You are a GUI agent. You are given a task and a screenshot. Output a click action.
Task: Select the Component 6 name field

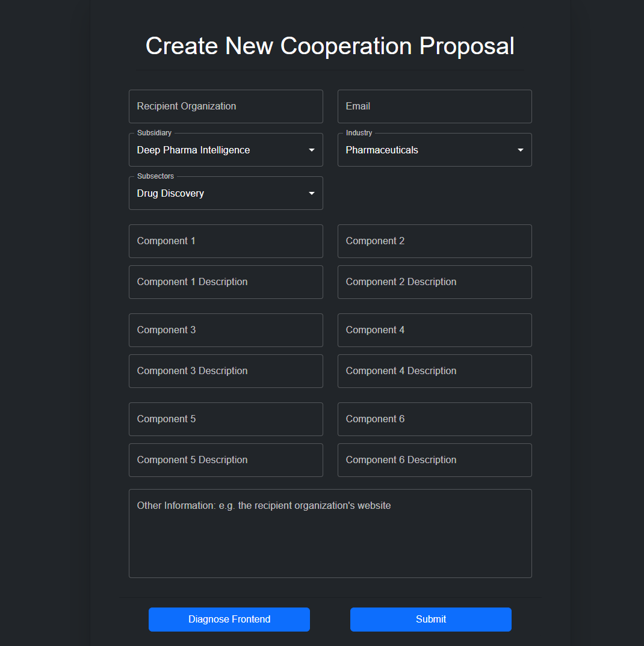click(x=435, y=419)
